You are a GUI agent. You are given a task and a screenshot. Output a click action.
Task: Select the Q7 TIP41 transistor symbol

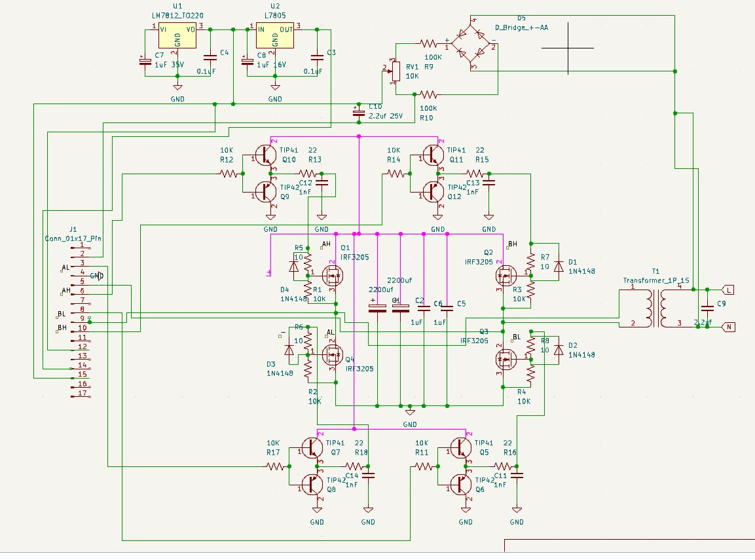312,448
